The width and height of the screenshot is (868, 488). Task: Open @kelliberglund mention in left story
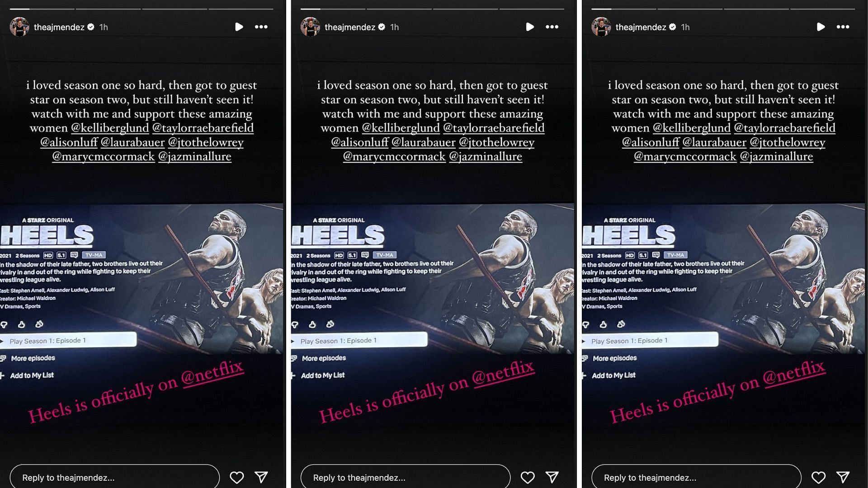(110, 128)
